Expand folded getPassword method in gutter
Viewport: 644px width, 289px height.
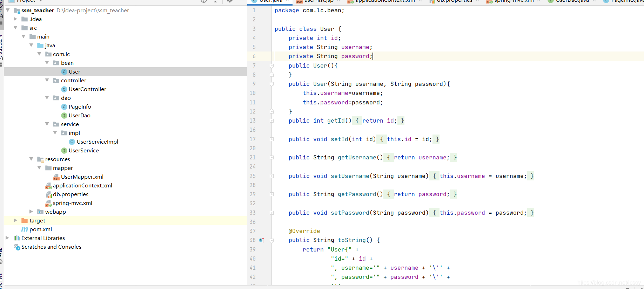(271, 194)
